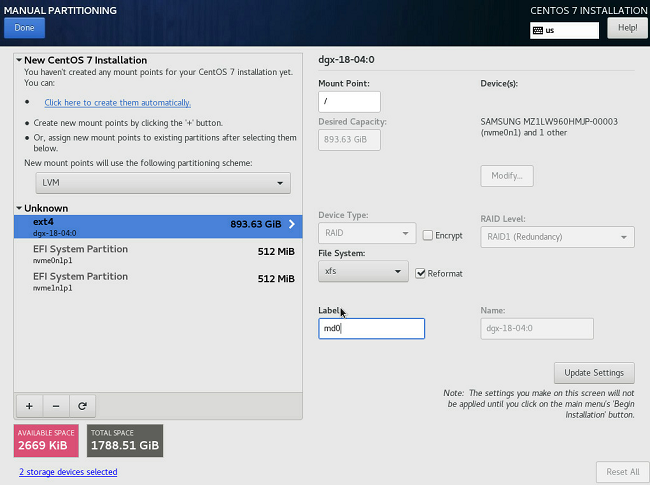Select the nvme0n1p1 EFI System Partition
The image size is (650, 485).
click(x=158, y=253)
